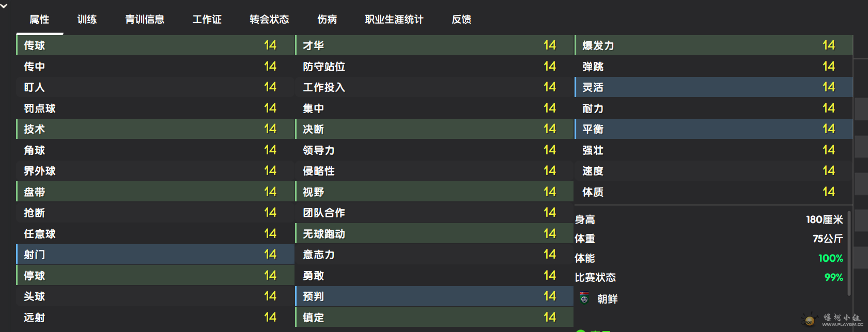The height and width of the screenshot is (332, 868).
Task: Click the 体能 100% condition value
Action: point(830,258)
